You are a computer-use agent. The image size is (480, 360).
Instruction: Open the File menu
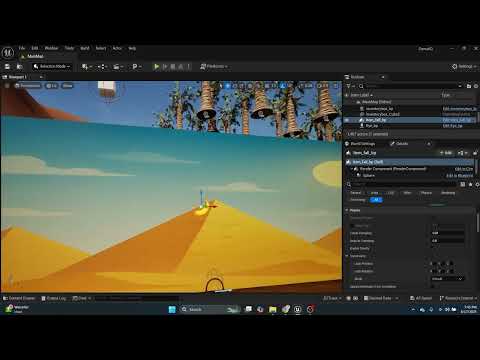pyautogui.click(x=22, y=48)
